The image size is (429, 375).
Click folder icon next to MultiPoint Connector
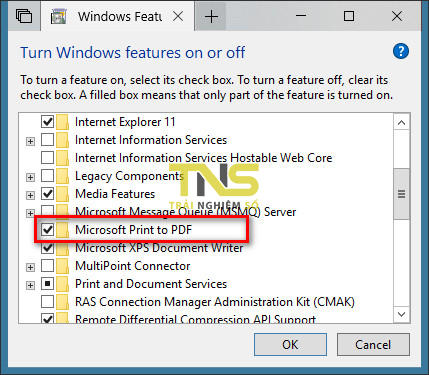coord(62,266)
